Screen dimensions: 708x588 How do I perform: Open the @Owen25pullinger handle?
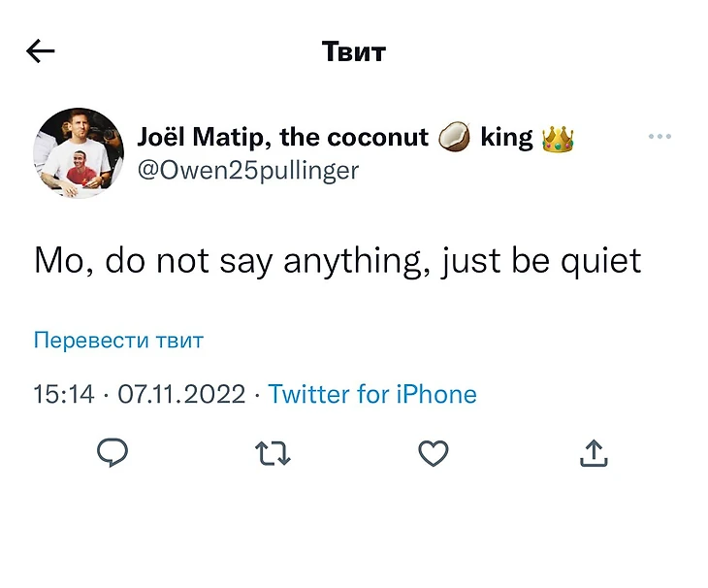[x=248, y=171]
